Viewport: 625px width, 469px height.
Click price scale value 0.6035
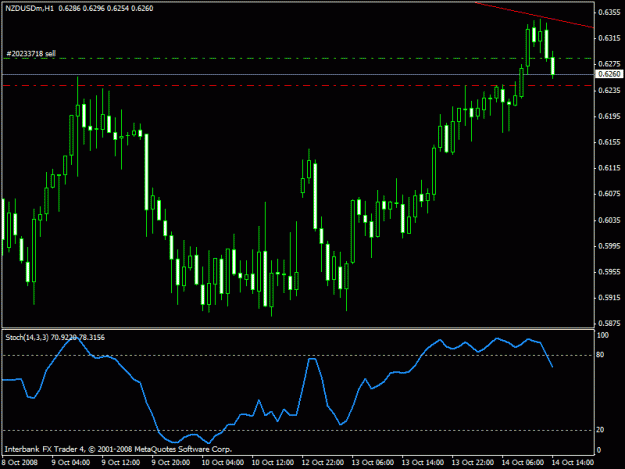coord(609,220)
